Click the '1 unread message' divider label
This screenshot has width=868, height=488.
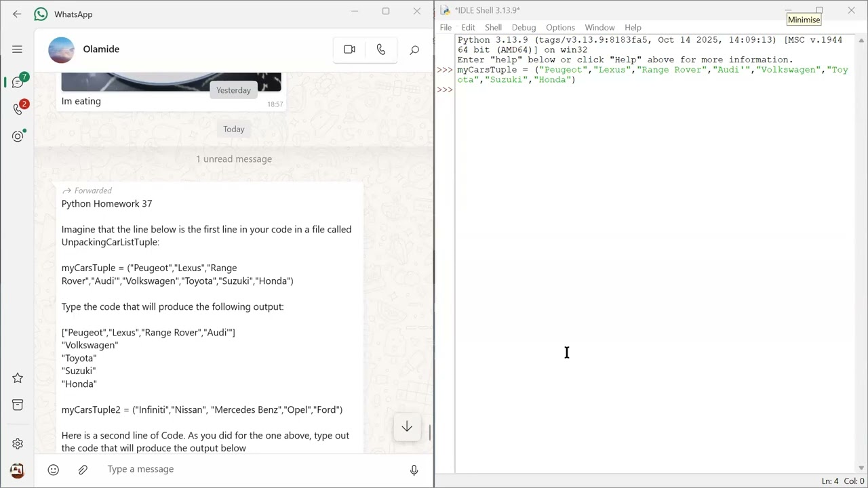[x=234, y=159]
